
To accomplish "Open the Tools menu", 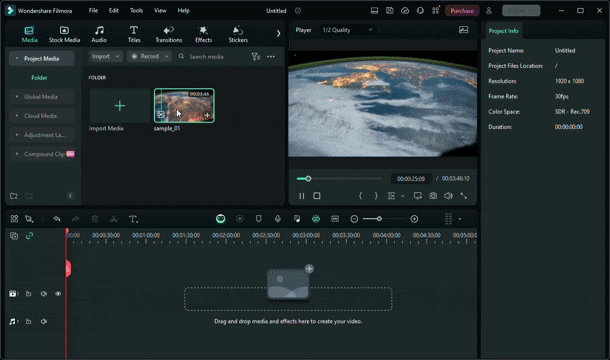I will point(136,11).
